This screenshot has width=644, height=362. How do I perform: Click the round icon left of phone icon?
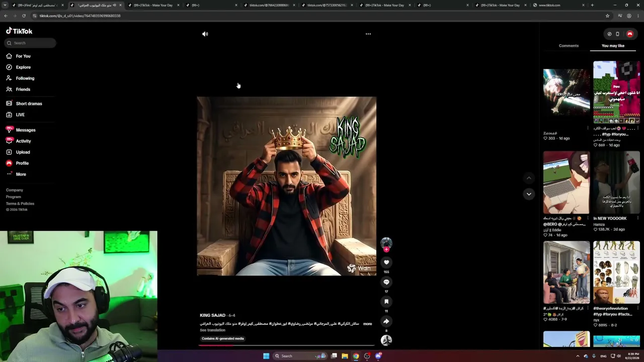(609, 34)
